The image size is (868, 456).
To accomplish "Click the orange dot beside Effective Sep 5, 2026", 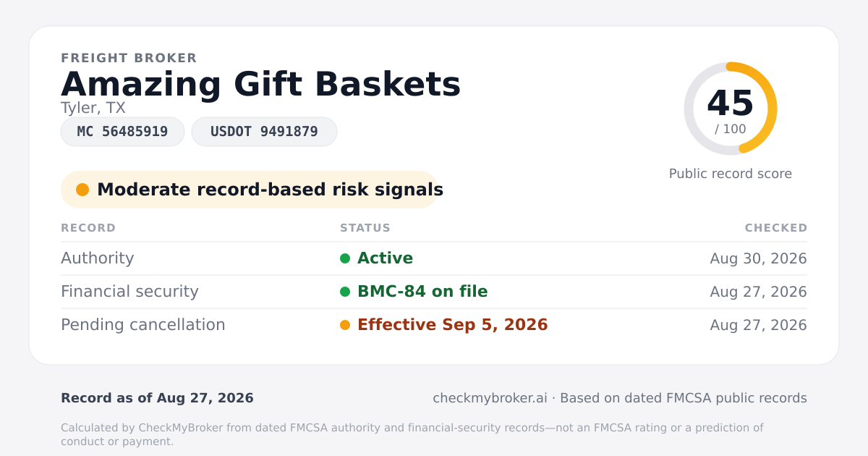I will (345, 325).
